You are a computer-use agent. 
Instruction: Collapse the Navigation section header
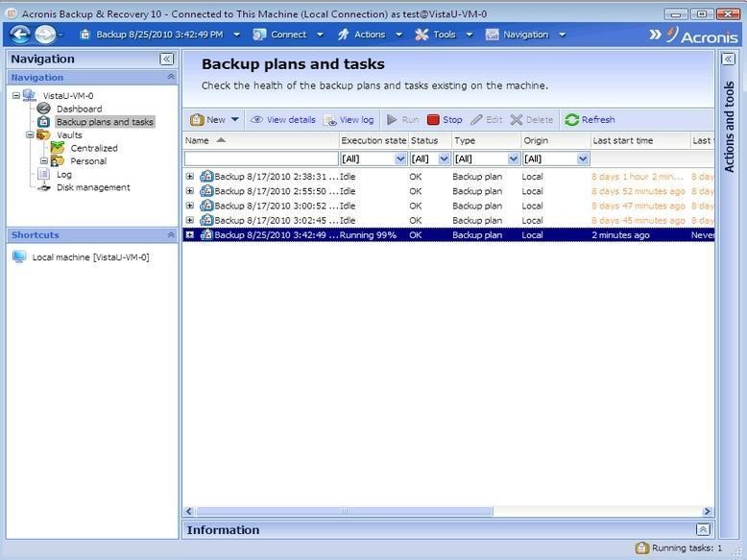(171, 77)
